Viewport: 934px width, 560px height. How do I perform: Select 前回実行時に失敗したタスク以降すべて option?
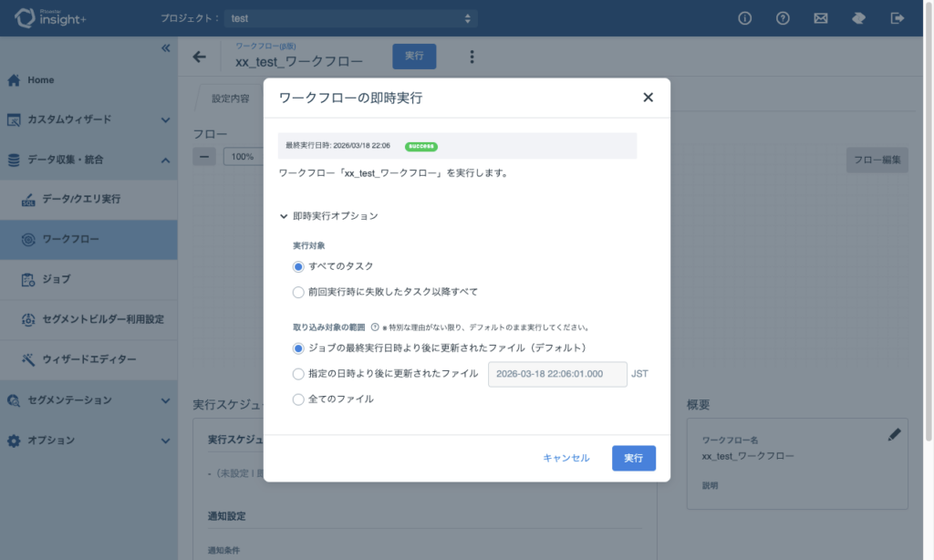coord(298,292)
